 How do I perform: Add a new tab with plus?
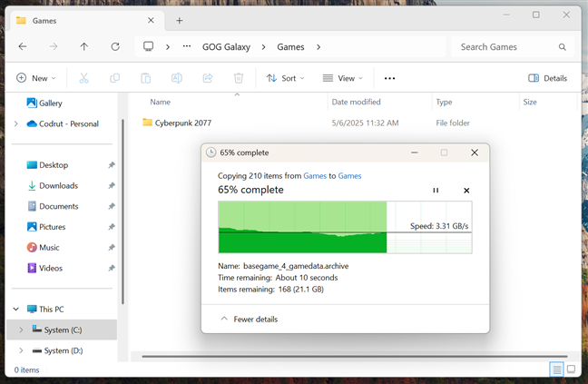(x=180, y=21)
